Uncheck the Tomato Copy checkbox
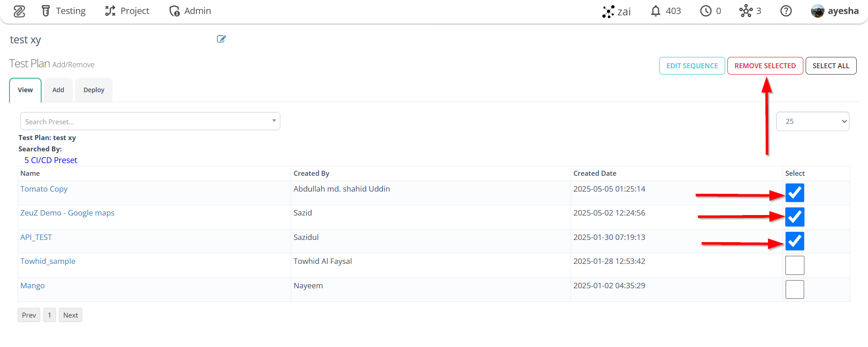Image resolution: width=868 pixels, height=347 pixels. (x=795, y=193)
